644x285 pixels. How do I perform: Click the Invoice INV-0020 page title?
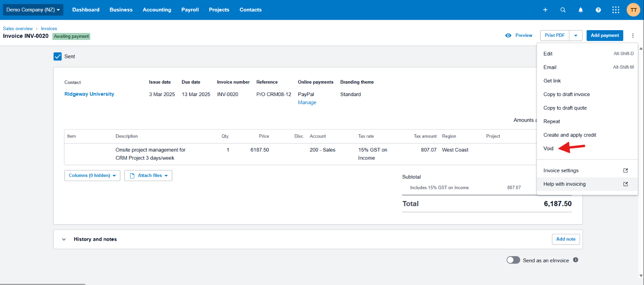point(26,36)
